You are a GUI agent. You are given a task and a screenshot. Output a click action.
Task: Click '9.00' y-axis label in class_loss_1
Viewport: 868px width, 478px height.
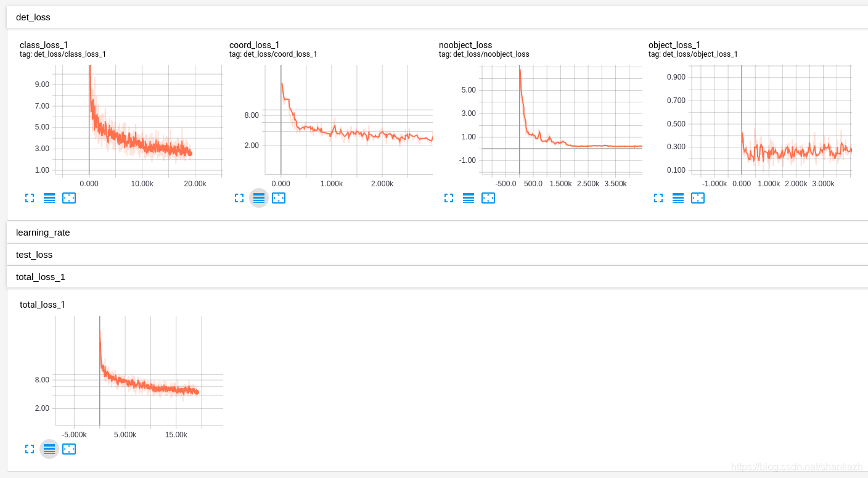pos(42,84)
